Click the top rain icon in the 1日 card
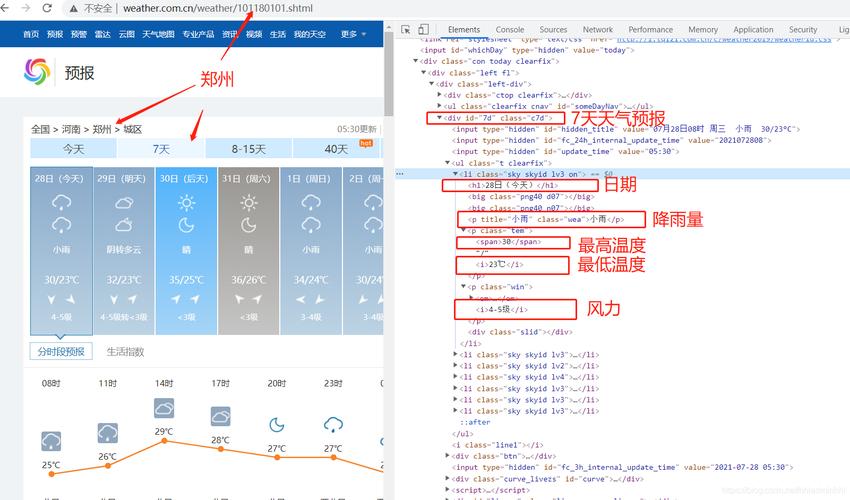 311,203
